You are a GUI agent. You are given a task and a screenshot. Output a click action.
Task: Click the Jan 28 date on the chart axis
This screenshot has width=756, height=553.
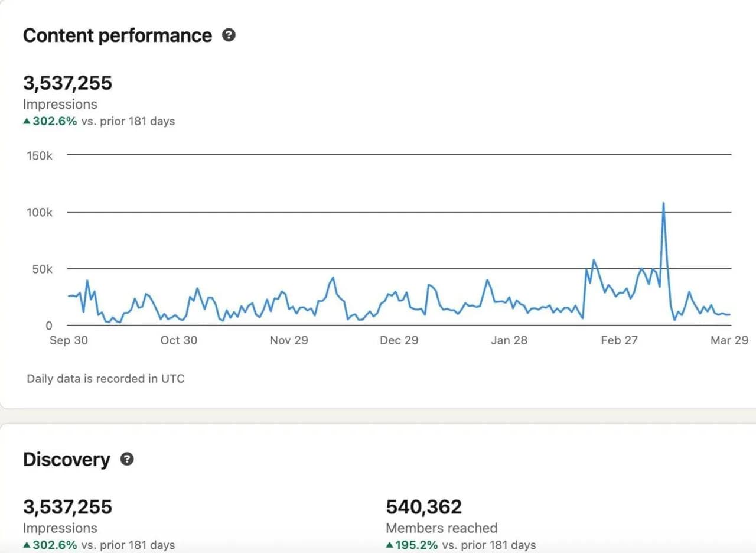click(509, 340)
